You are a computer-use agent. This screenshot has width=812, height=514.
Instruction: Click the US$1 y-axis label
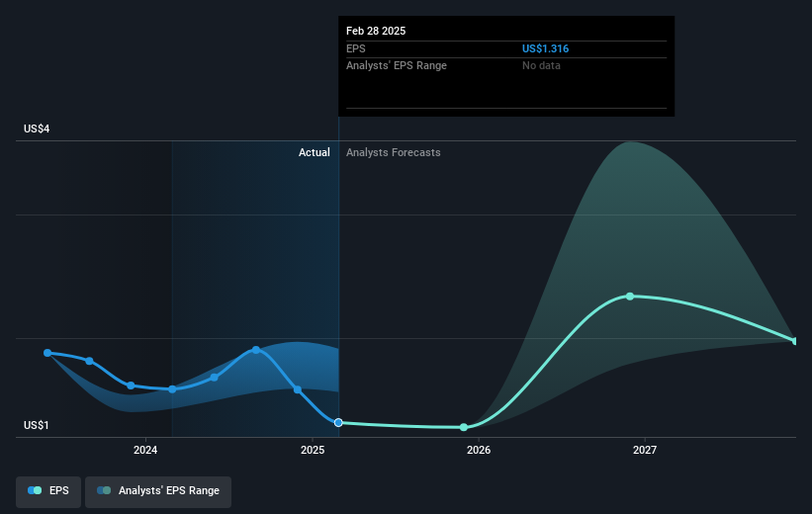click(x=37, y=425)
